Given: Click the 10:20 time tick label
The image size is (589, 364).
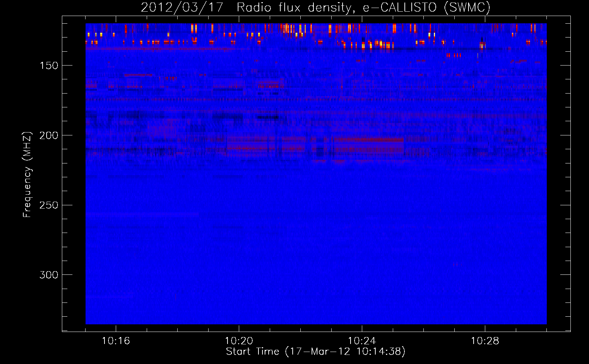Looking at the screenshot, I should (x=239, y=341).
